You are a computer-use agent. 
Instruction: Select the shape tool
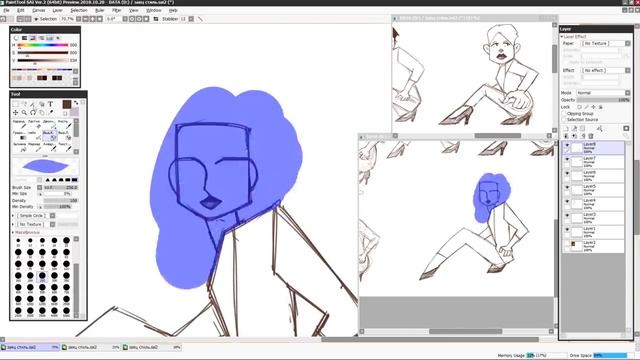coord(42,104)
